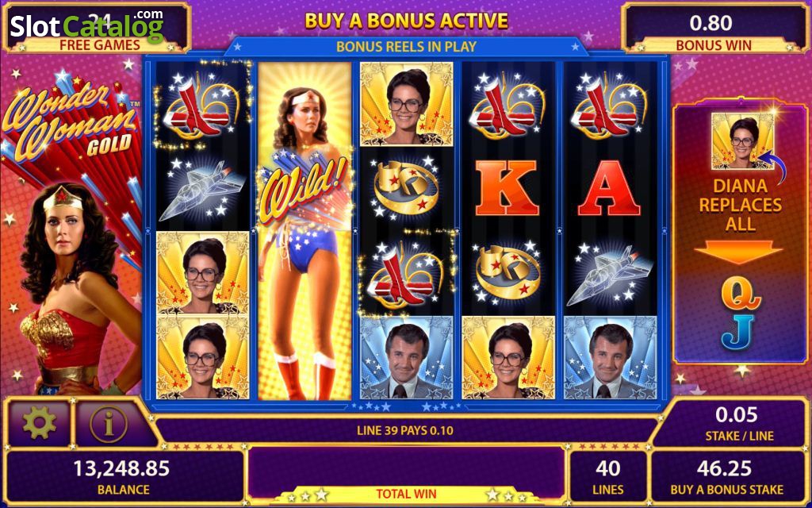Click the Steve Trevor symbol on reel three

407,358
